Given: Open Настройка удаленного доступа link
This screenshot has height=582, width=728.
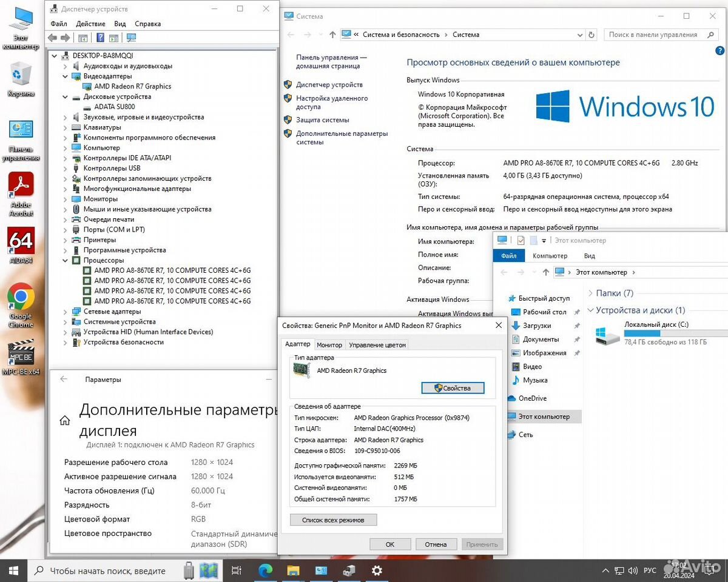Looking at the screenshot, I should tap(332, 102).
